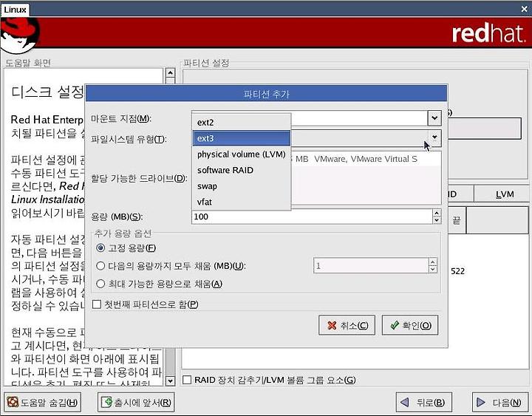
Task: Decrease partition size with the down arrow
Action: (x=437, y=220)
